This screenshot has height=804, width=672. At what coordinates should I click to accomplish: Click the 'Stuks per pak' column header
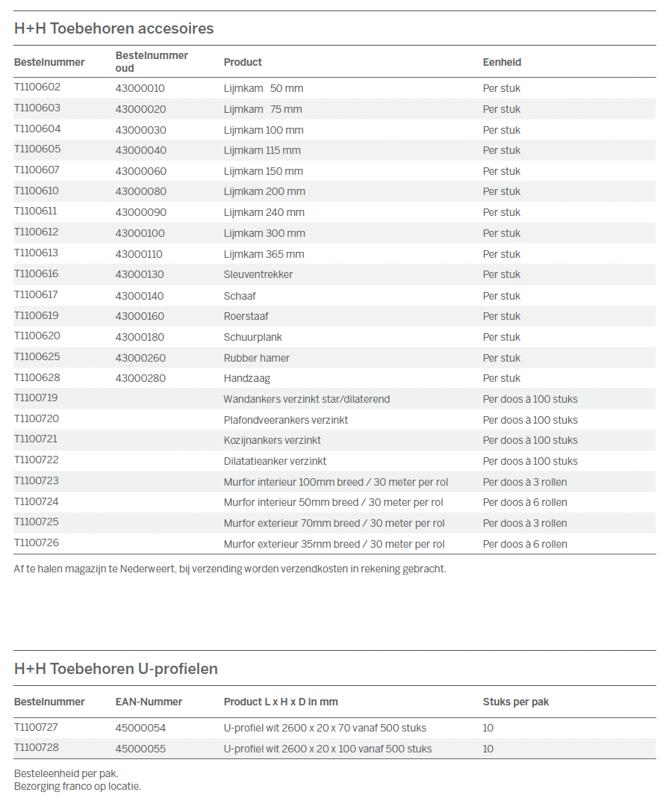pos(516,702)
